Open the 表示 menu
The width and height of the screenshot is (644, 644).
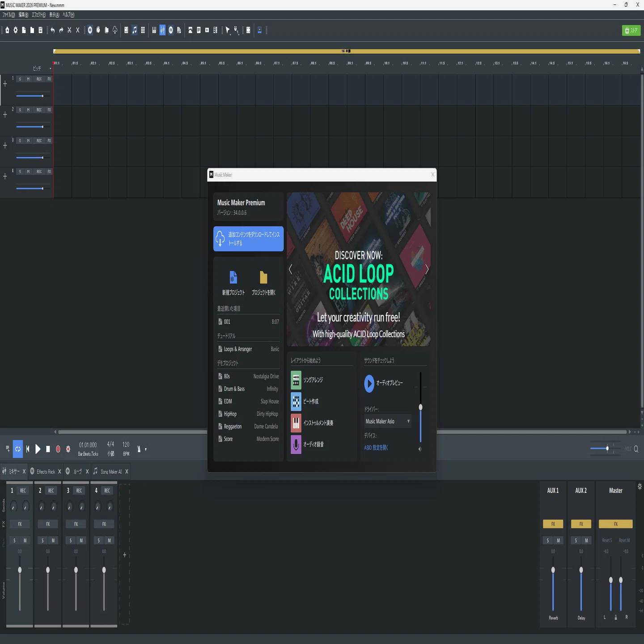(x=54, y=15)
